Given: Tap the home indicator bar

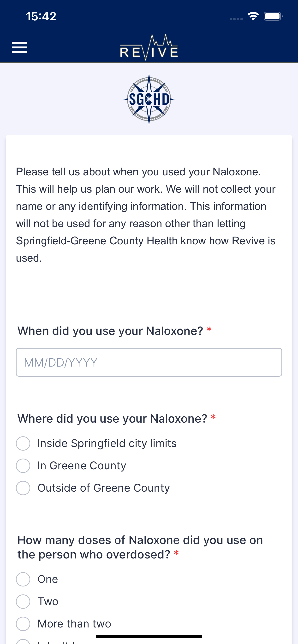Looking at the screenshot, I should tap(149, 636).
